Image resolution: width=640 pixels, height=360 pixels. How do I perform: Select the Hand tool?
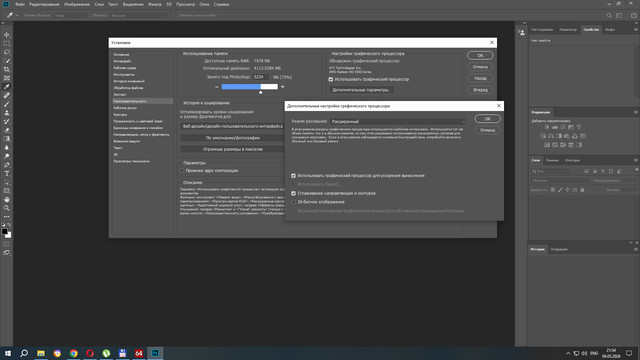(7, 200)
